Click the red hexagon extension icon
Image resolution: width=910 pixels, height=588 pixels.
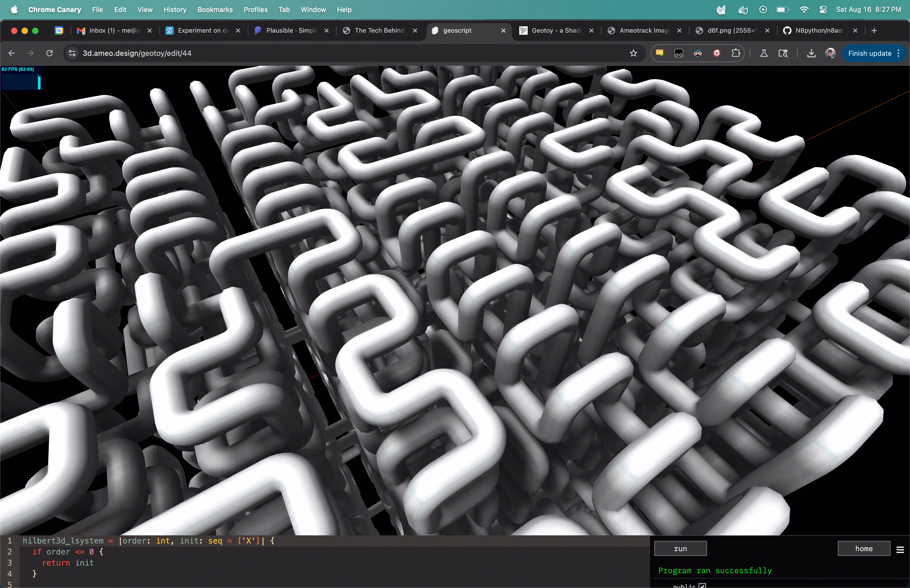click(x=716, y=53)
